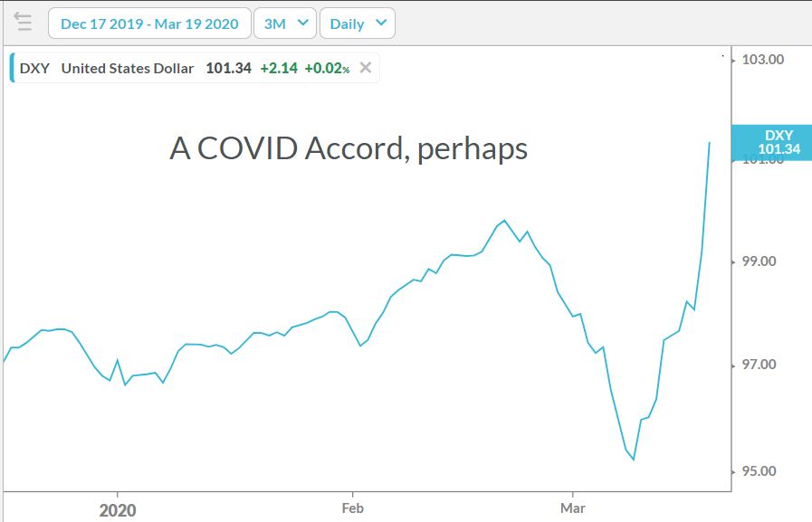Viewport: 812px width, 522px height.
Task: Click the Feb label on time axis
Action: (353, 508)
